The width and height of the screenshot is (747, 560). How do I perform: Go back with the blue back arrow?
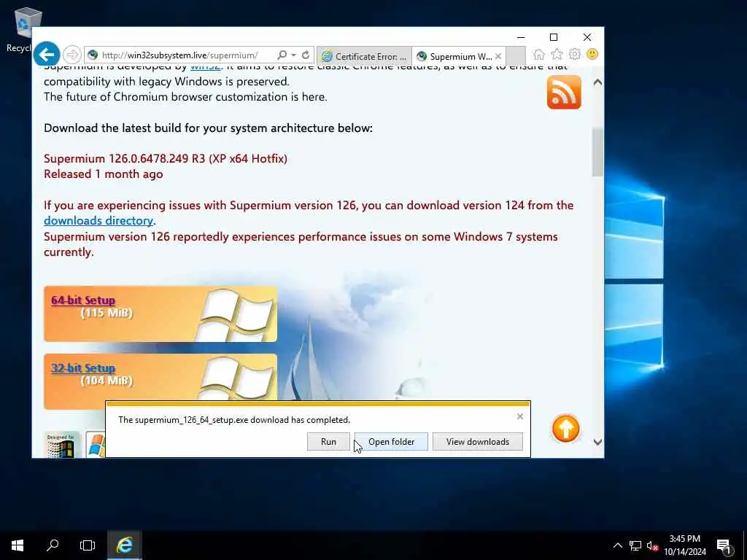[47, 55]
